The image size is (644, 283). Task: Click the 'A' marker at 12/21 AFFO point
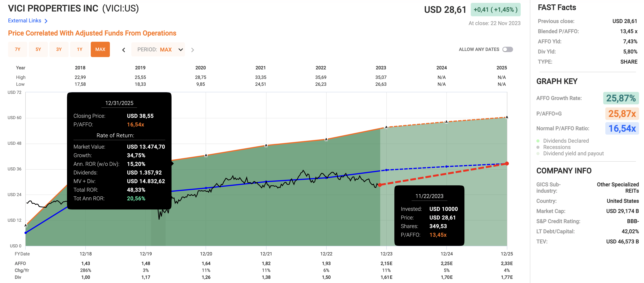[266, 146]
